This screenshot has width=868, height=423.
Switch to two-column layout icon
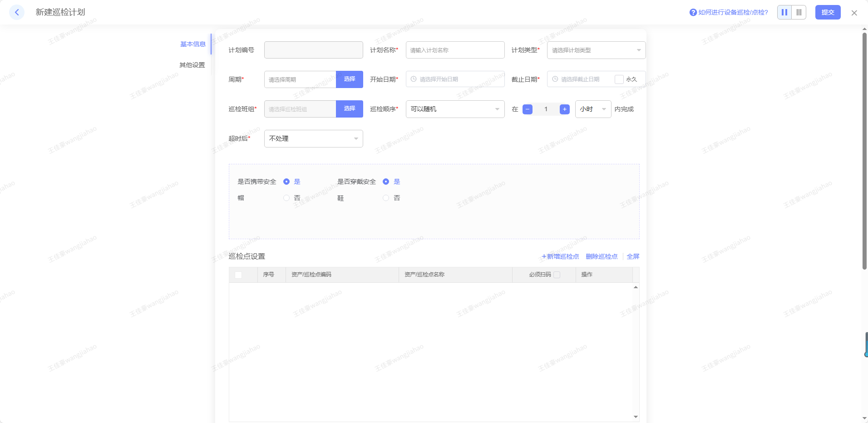click(784, 12)
